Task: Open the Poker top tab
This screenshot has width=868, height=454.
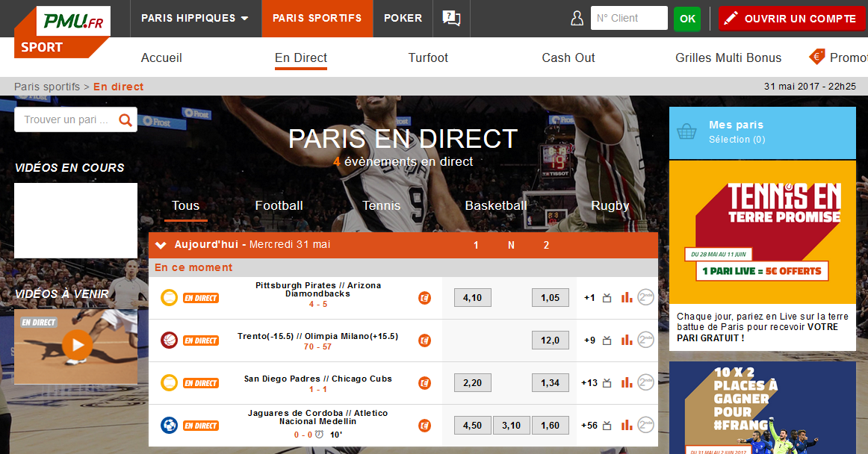Action: pos(403,18)
